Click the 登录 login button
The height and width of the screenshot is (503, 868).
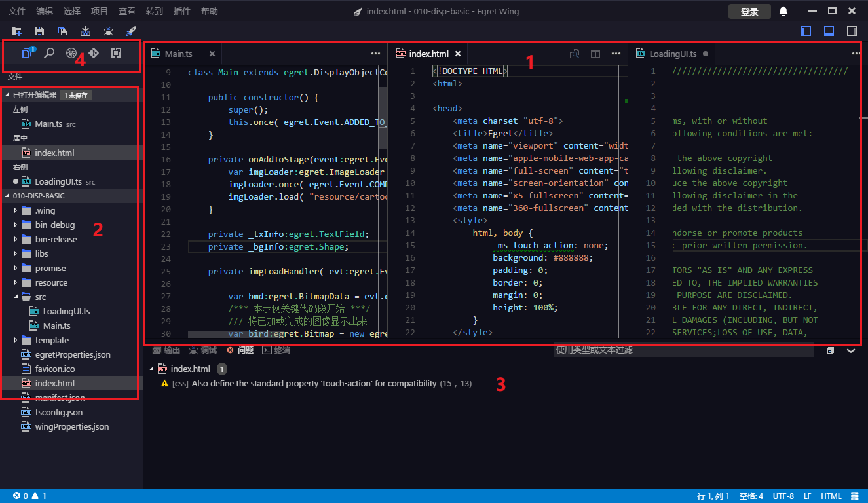pos(749,11)
